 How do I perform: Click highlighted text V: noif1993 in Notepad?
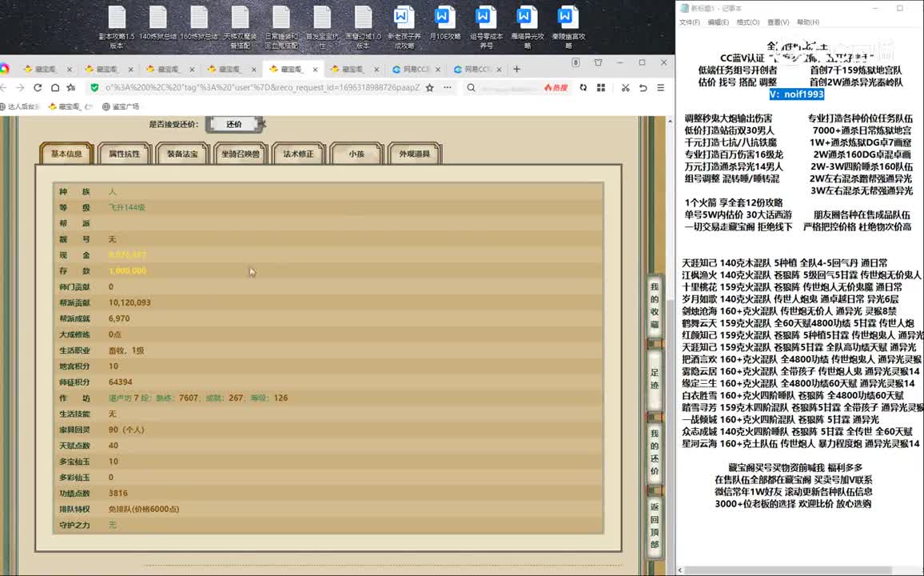(797, 94)
